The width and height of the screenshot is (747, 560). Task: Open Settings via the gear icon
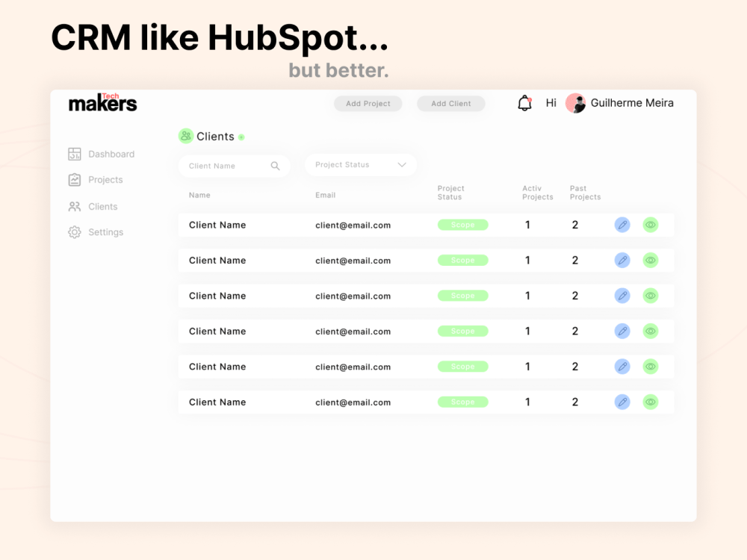(75, 232)
